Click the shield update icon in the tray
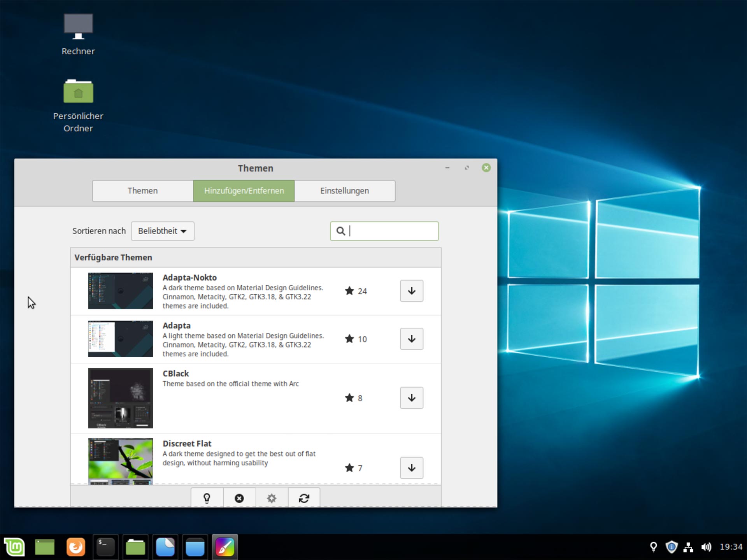747x560 pixels. click(671, 546)
